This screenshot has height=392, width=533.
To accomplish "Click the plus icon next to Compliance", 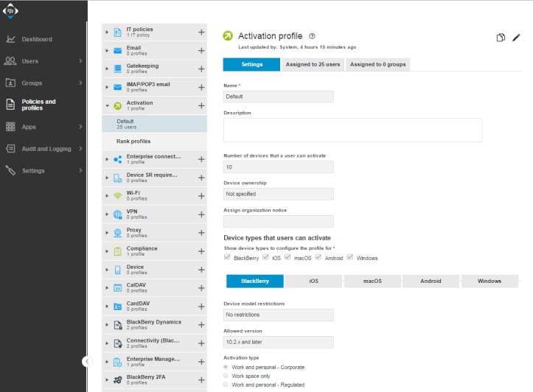I will pyautogui.click(x=201, y=251).
